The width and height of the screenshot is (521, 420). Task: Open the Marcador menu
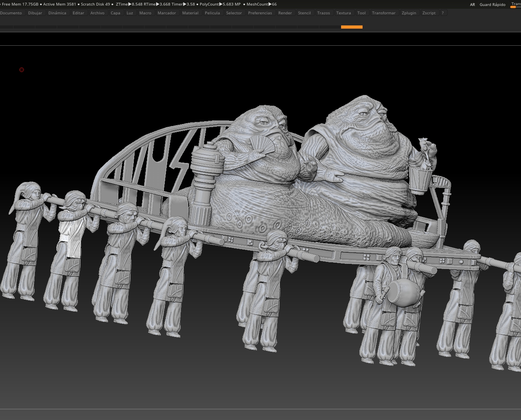tap(167, 13)
